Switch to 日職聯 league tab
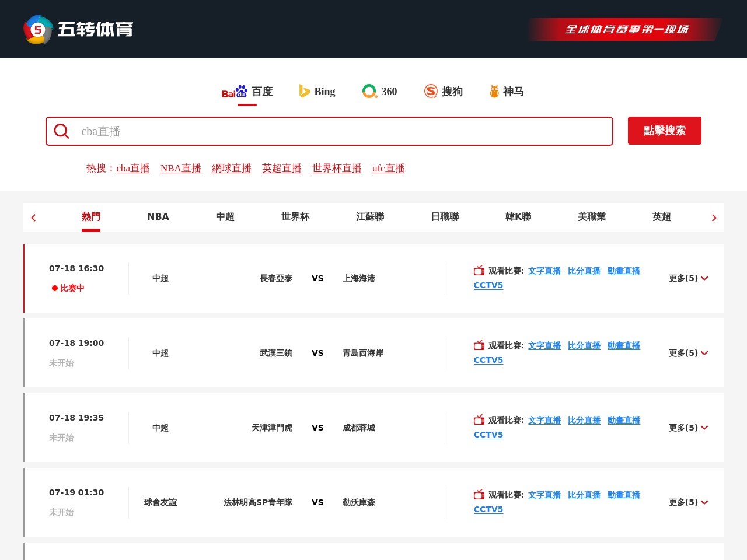Image resolution: width=747 pixels, height=560 pixels. (445, 217)
